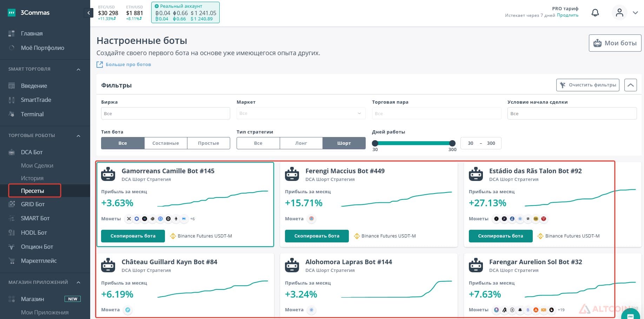Open the user profile avatar icon

tap(619, 13)
